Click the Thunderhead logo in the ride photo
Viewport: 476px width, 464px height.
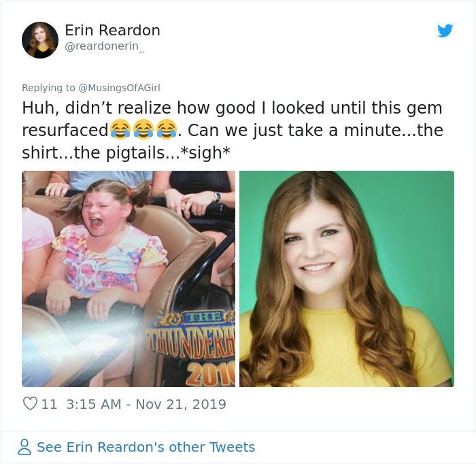pyautogui.click(x=190, y=348)
